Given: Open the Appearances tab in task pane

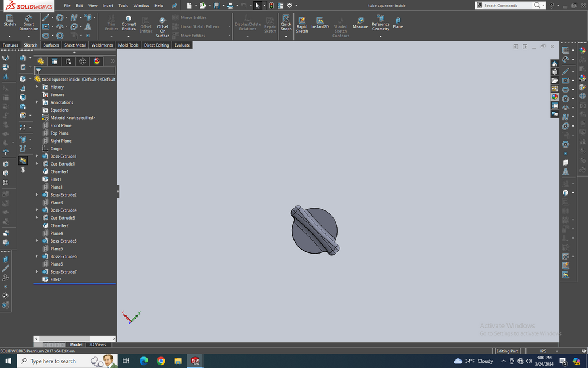Looking at the screenshot, I should click(x=555, y=97).
